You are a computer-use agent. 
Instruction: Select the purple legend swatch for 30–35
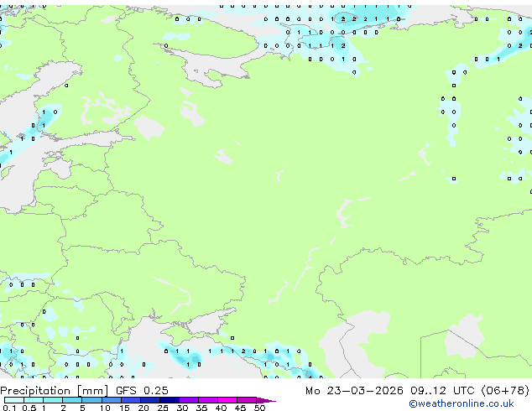[189, 400]
